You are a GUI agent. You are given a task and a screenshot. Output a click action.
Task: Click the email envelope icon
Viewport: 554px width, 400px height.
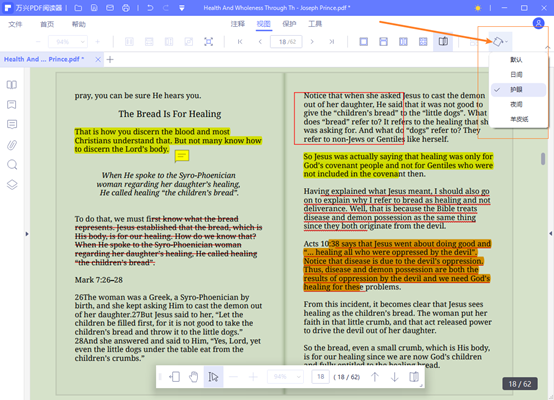[110, 8]
